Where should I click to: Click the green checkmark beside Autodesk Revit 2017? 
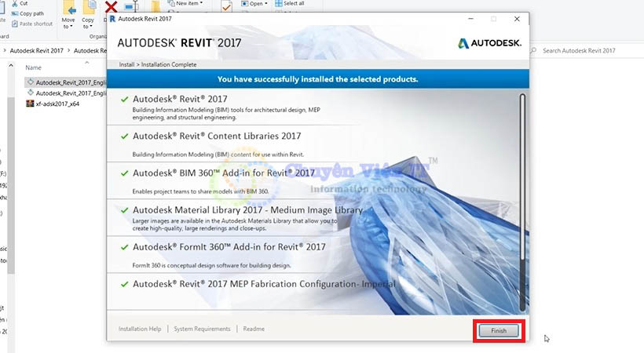click(x=124, y=100)
